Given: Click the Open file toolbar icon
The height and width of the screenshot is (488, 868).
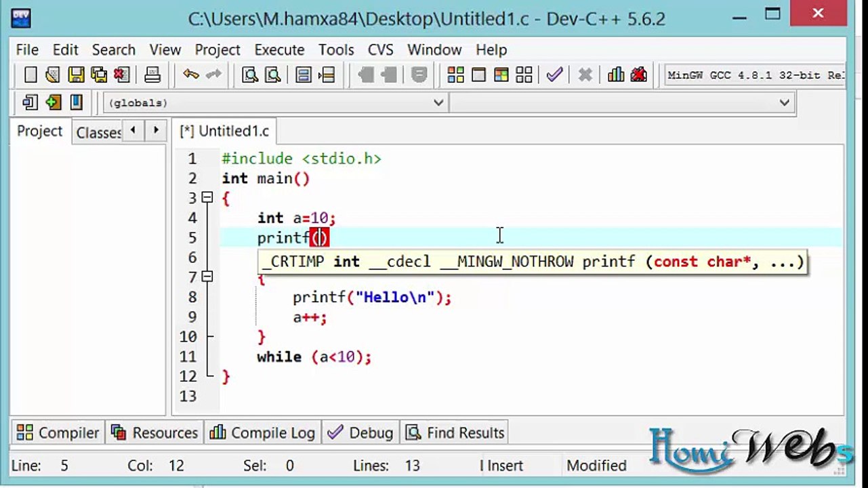Looking at the screenshot, I should pos(53,75).
